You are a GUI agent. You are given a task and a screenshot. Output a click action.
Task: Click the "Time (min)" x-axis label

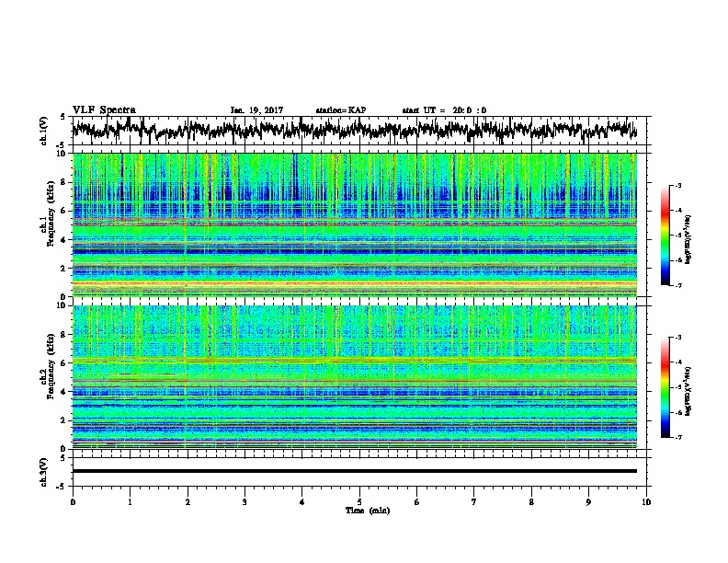coord(368,511)
